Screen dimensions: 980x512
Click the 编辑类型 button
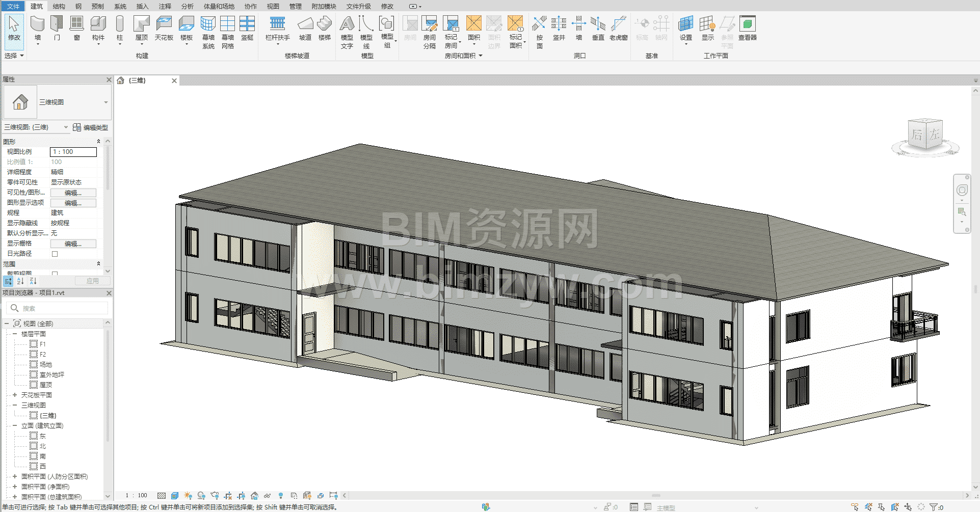pos(91,127)
